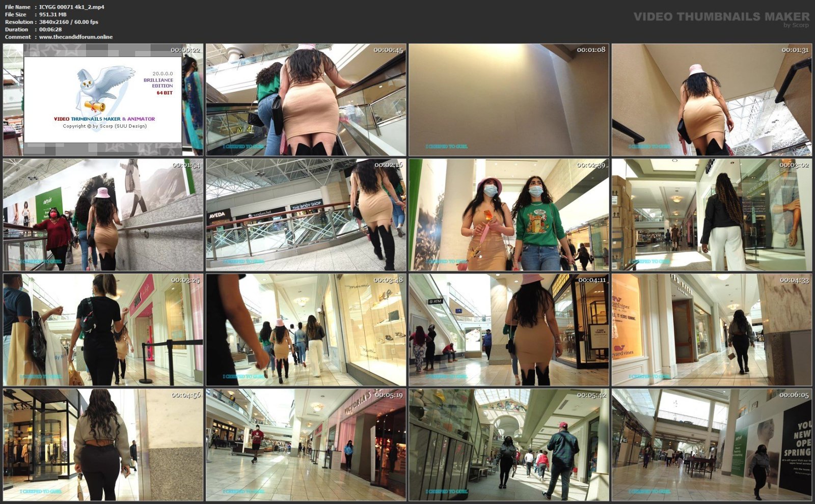This screenshot has height=504, width=815.
Task: Click the thumbnail timestamped 00:05:42
Action: coord(508,445)
